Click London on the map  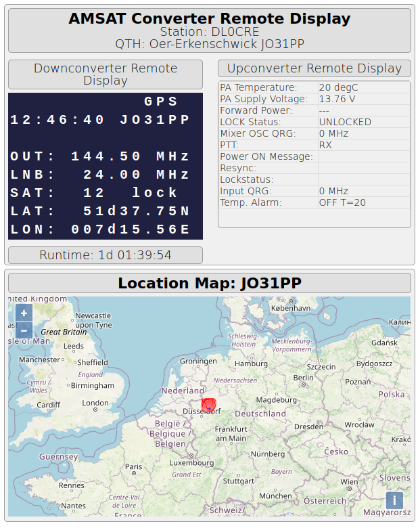click(x=95, y=403)
